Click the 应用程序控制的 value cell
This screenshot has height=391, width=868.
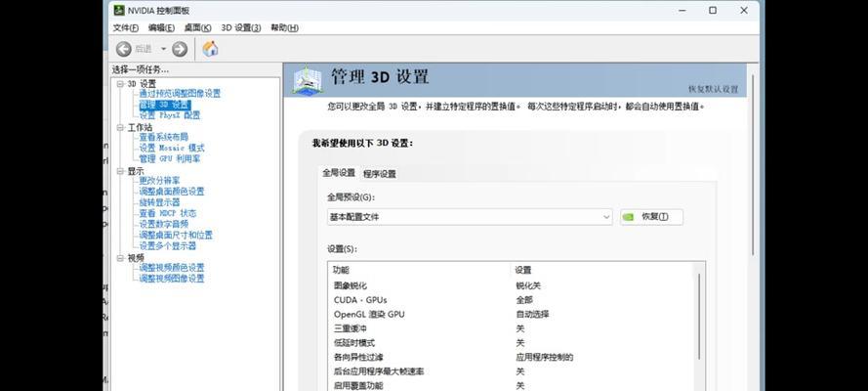[545, 358]
